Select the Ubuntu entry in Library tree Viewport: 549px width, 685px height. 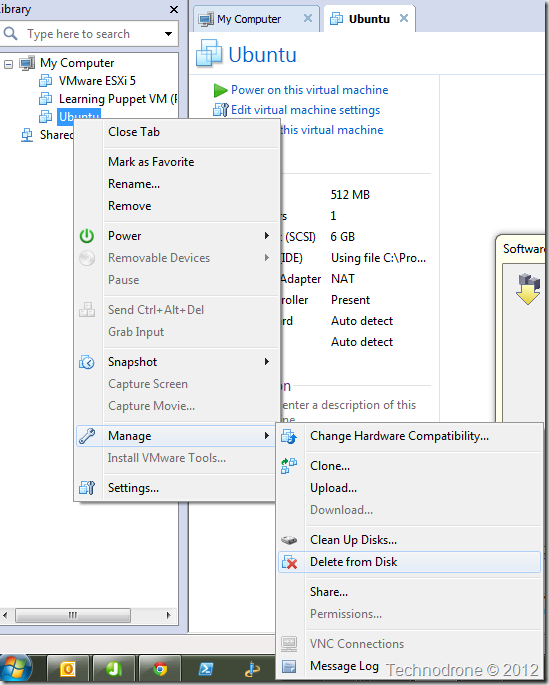pyautogui.click(x=79, y=115)
